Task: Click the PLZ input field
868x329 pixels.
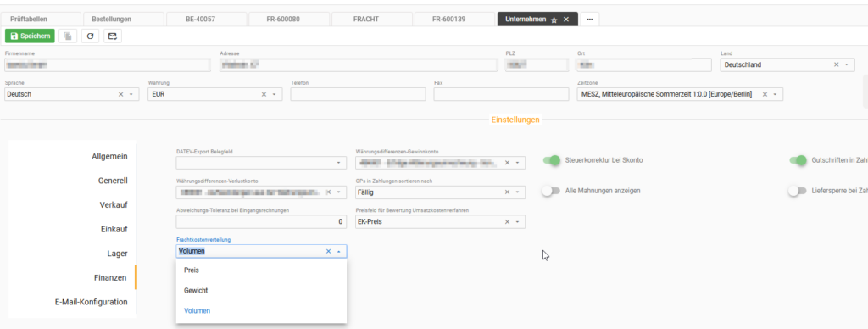Action: [x=537, y=64]
